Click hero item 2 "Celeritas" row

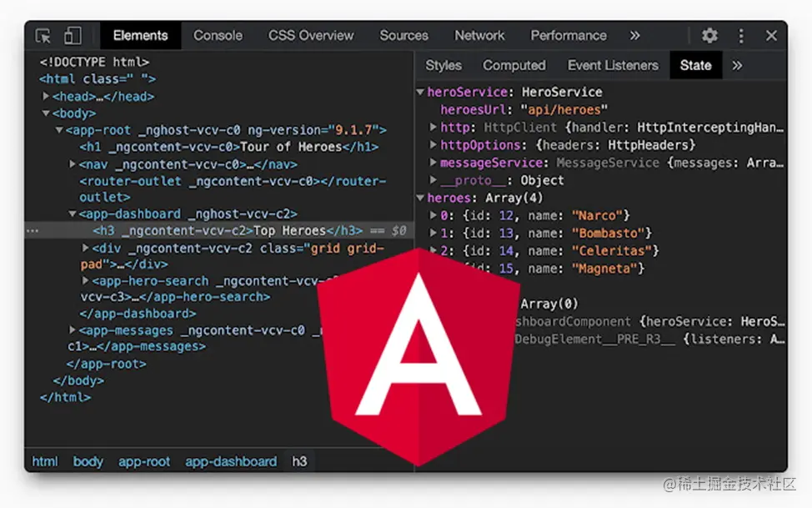[544, 250]
